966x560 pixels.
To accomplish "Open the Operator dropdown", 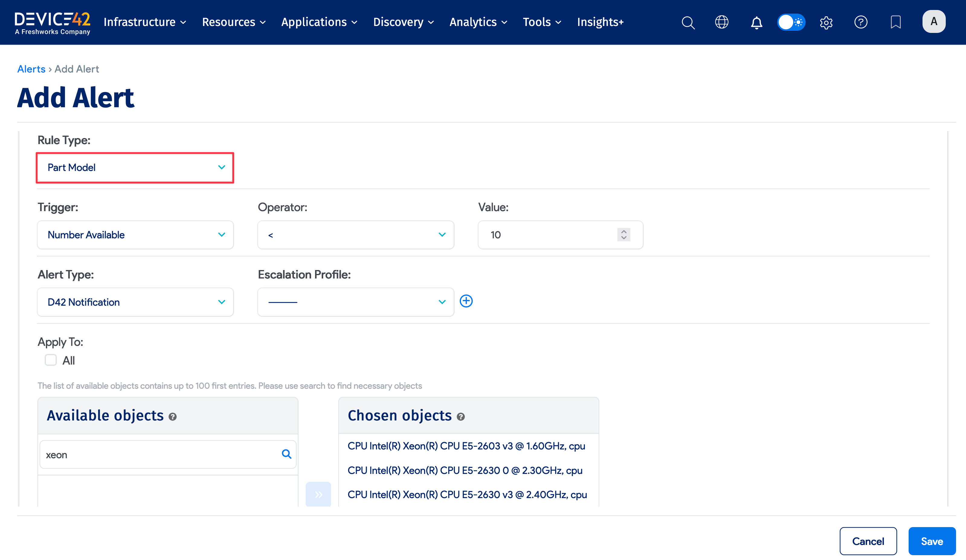I will pos(355,235).
